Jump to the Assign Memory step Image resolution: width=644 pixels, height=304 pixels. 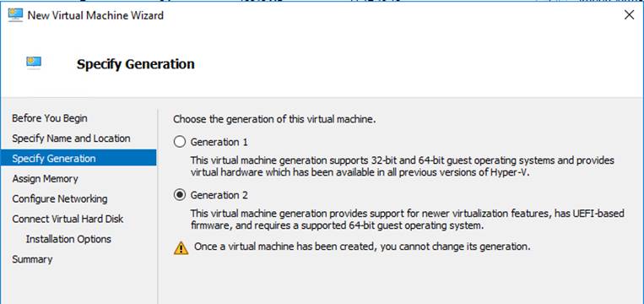pyautogui.click(x=46, y=179)
